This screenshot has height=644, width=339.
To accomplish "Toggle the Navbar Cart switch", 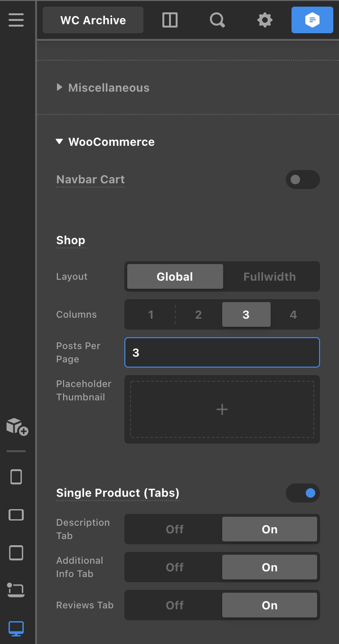I will pyautogui.click(x=303, y=180).
